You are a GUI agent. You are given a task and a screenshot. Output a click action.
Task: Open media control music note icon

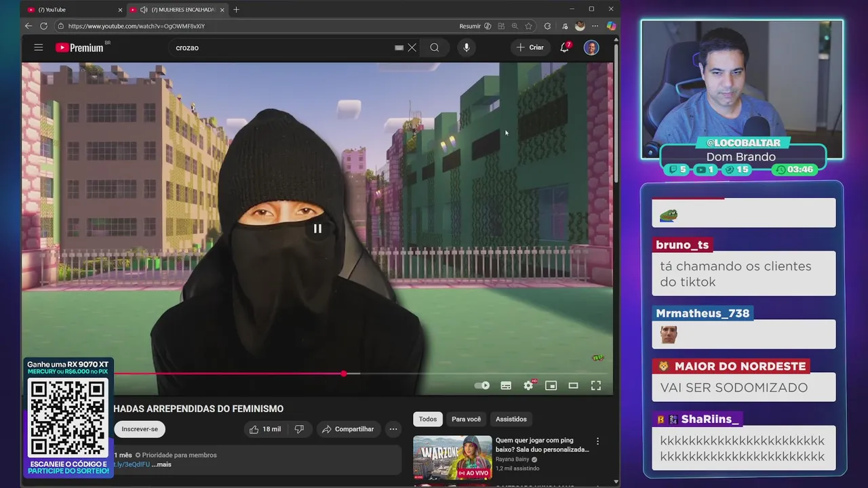click(565, 26)
